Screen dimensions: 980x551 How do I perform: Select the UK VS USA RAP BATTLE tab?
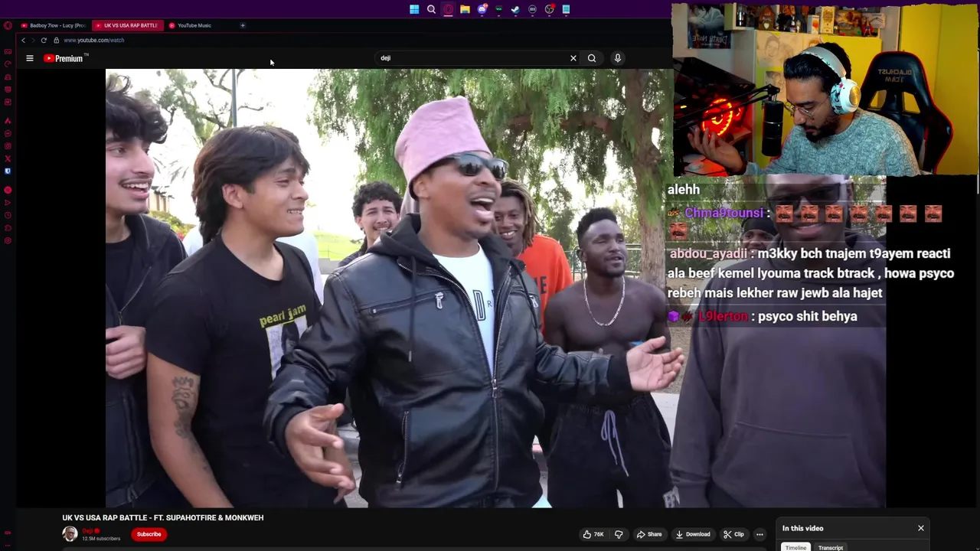pyautogui.click(x=126, y=25)
